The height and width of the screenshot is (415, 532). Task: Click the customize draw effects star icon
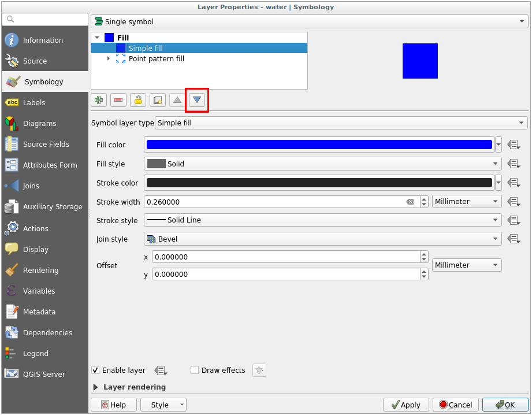(259, 370)
